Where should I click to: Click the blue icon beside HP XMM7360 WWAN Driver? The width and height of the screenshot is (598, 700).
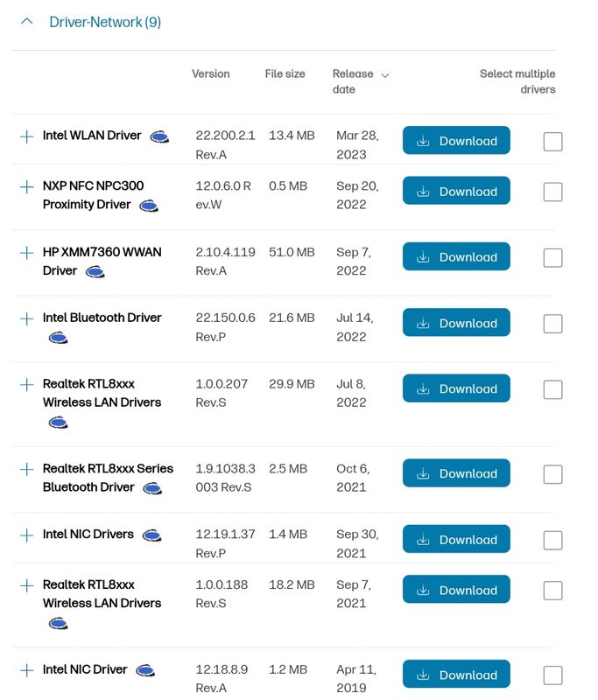(95, 272)
